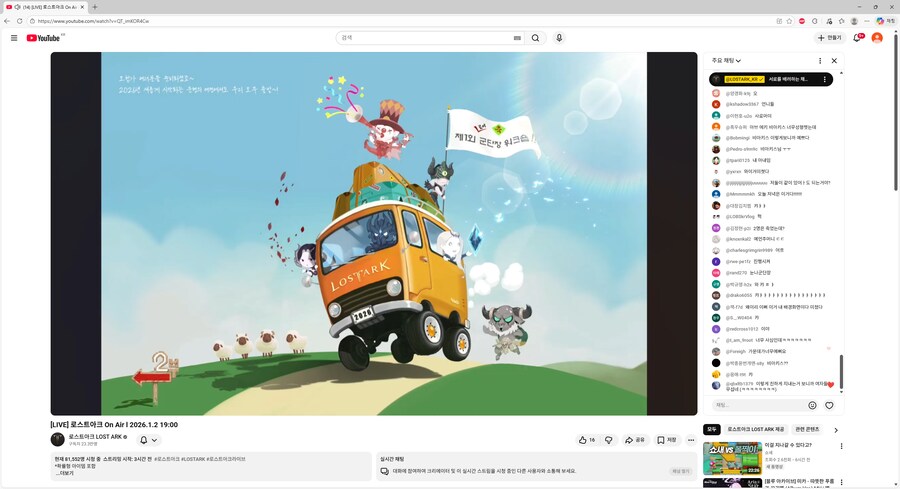Click the browser address bar URL
This screenshot has width=900, height=489.
click(94, 21)
